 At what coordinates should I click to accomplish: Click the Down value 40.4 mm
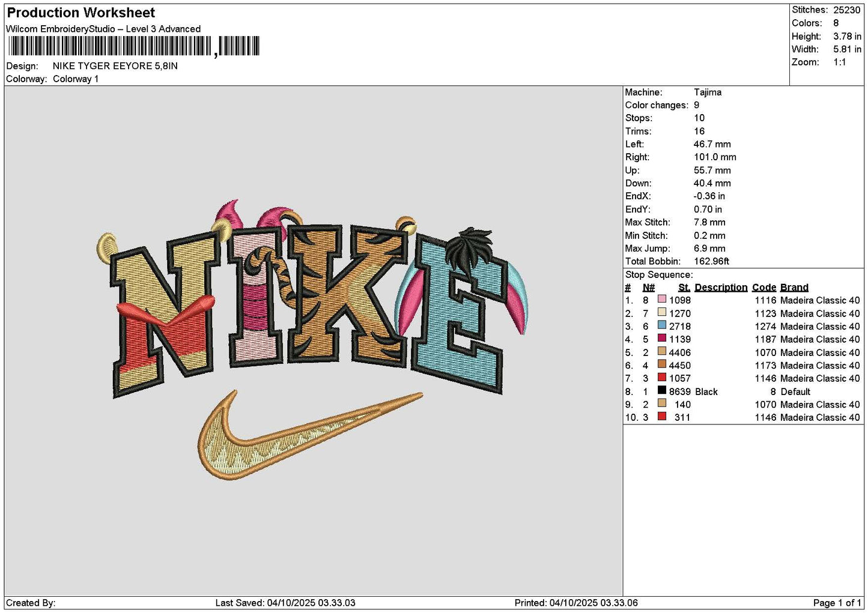712,183
